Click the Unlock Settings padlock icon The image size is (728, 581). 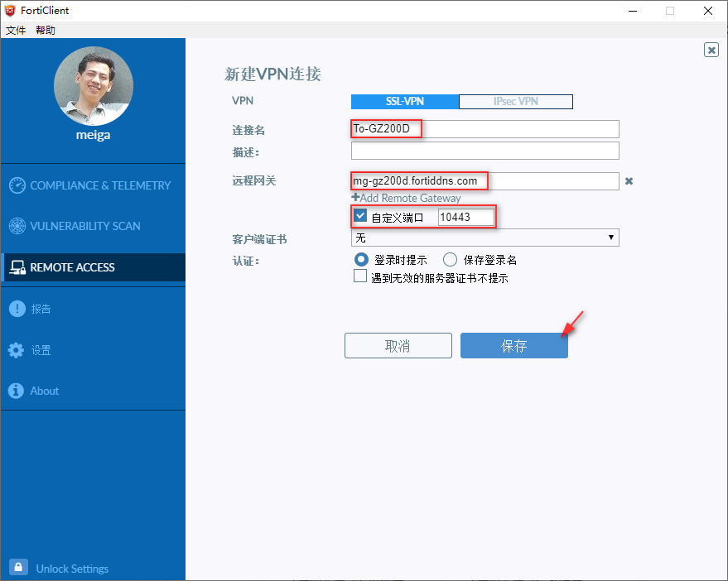(18, 568)
